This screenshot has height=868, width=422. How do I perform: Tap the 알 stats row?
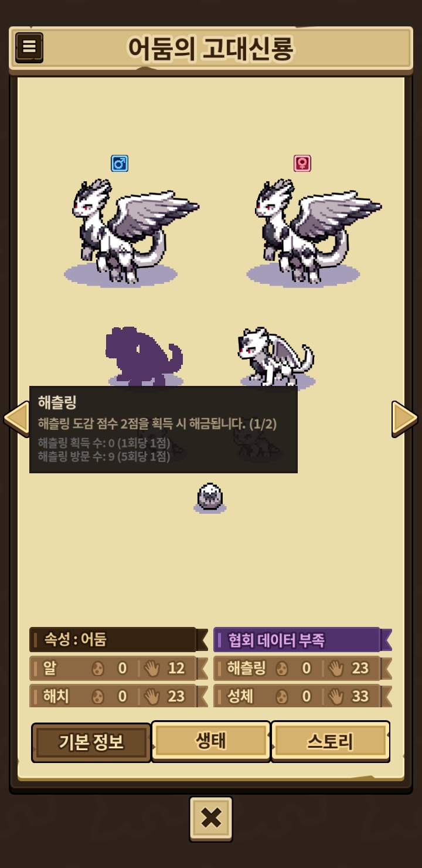tap(118, 668)
